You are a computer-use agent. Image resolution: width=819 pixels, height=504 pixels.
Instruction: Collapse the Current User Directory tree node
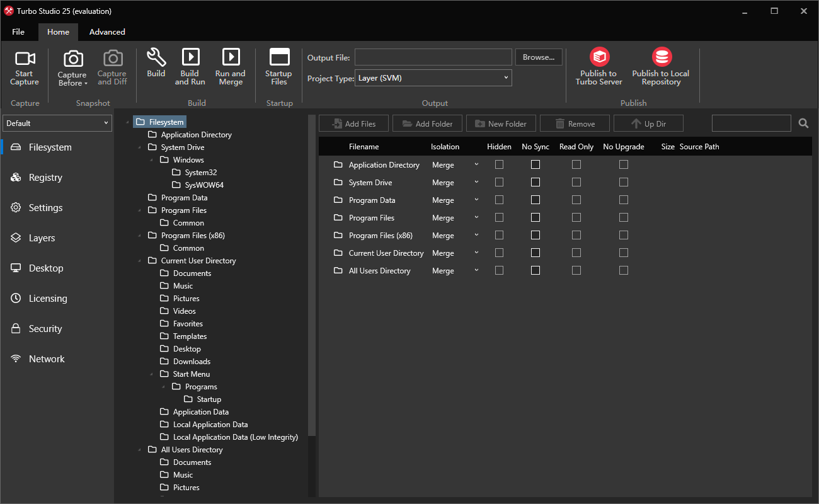tap(139, 261)
